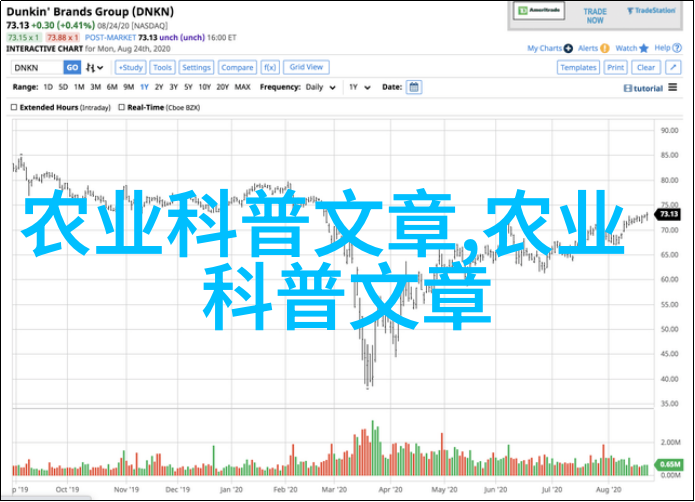
Task: Click the My Charts plus icon
Action: coord(568,48)
